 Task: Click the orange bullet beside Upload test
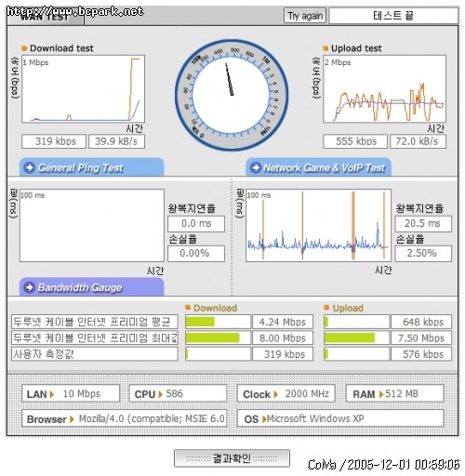(325, 48)
